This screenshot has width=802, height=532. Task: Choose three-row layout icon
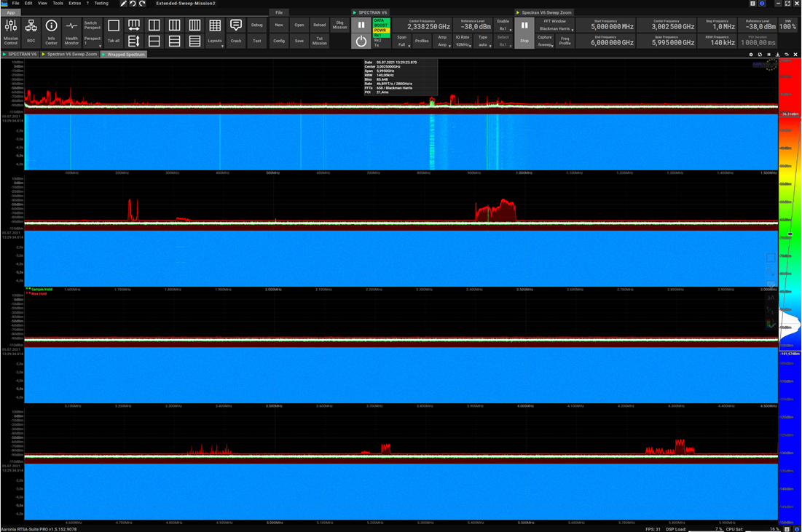click(x=174, y=41)
